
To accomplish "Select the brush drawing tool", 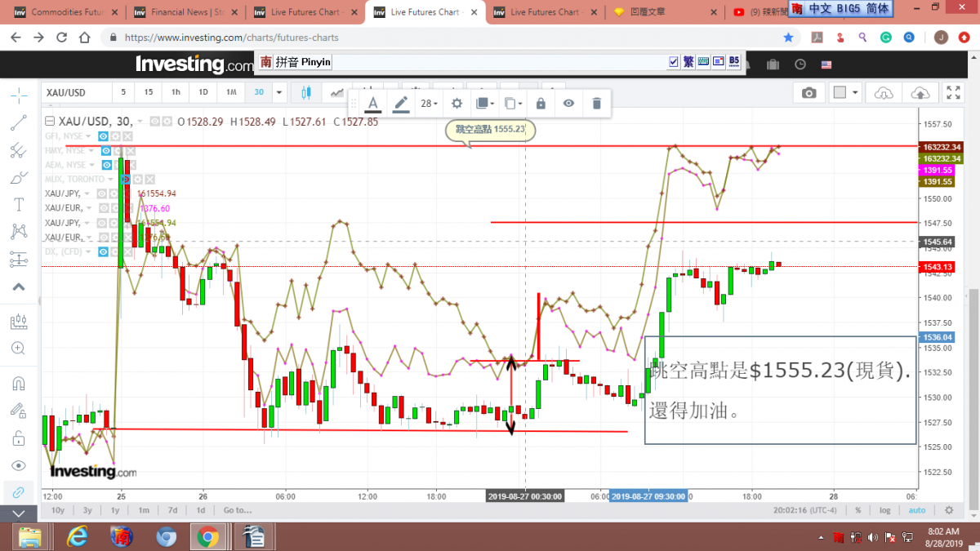I will click(18, 178).
